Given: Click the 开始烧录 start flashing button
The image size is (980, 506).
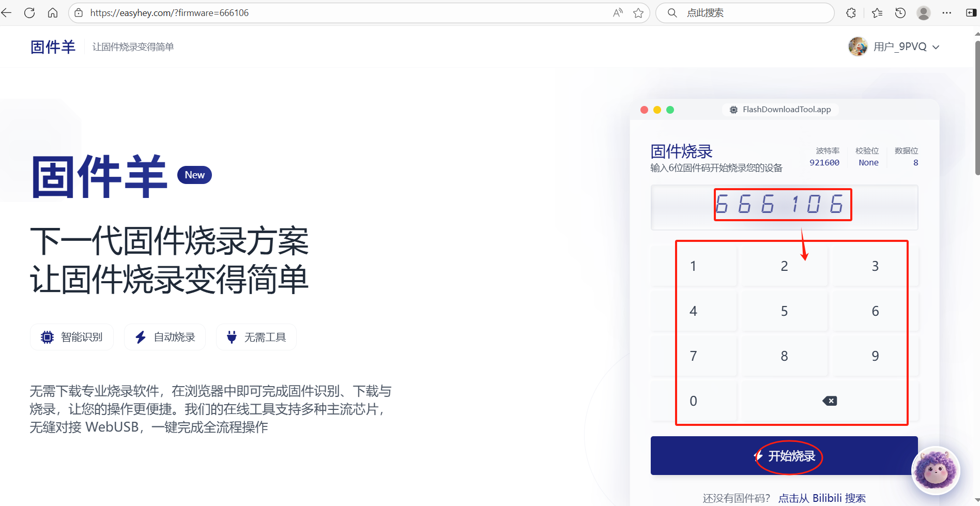Looking at the screenshot, I should pos(784,456).
